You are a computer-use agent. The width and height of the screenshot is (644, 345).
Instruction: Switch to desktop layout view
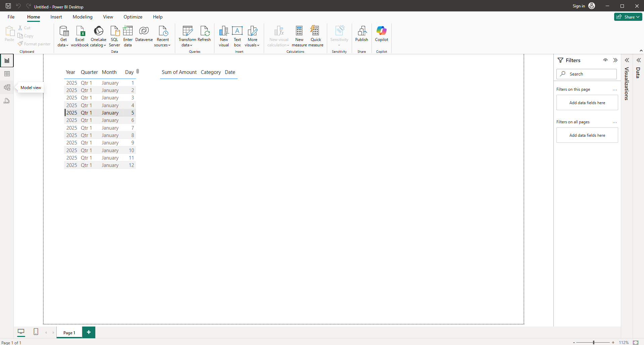click(x=21, y=332)
